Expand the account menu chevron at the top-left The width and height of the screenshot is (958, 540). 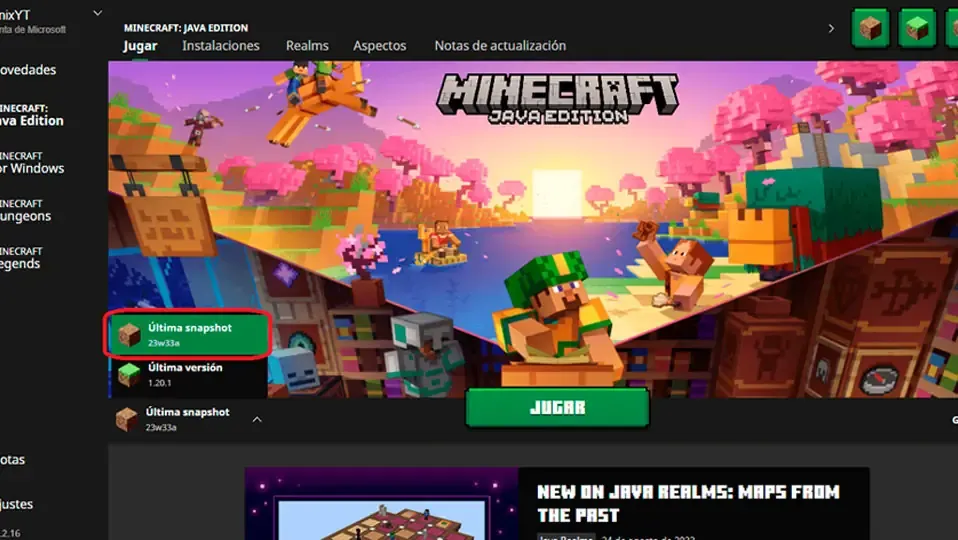97,13
